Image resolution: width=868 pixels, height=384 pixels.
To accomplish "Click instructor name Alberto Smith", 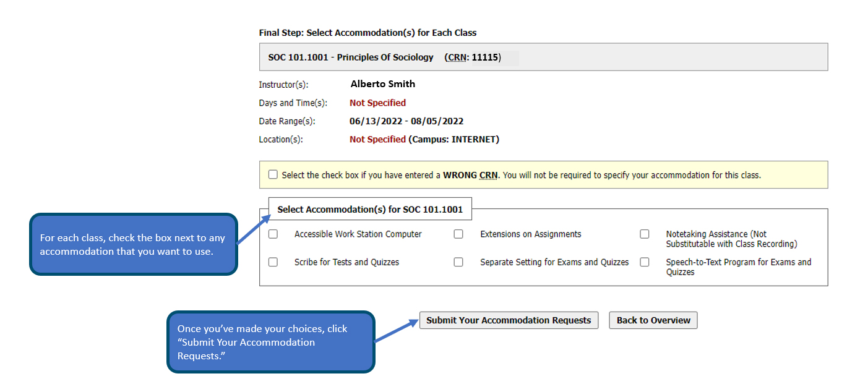I will point(382,84).
